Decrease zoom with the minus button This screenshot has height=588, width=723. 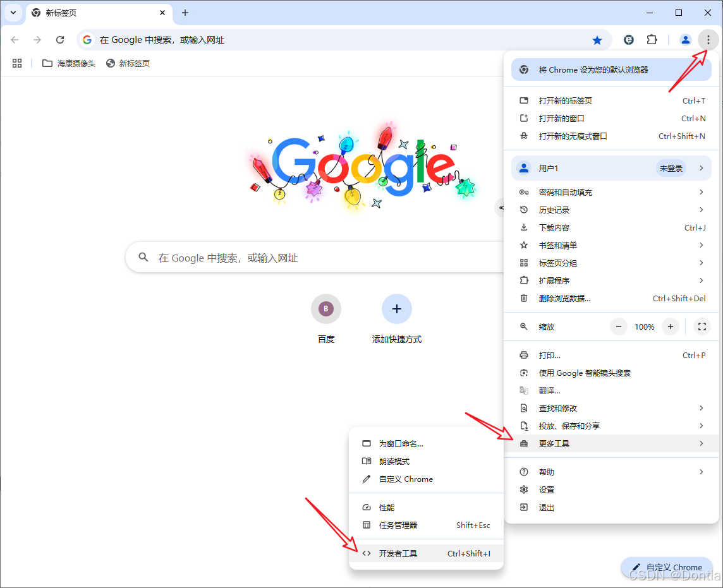pyautogui.click(x=618, y=327)
